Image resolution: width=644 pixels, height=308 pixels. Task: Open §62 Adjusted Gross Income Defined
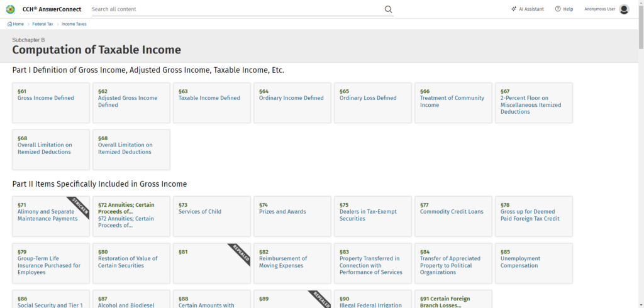131,102
